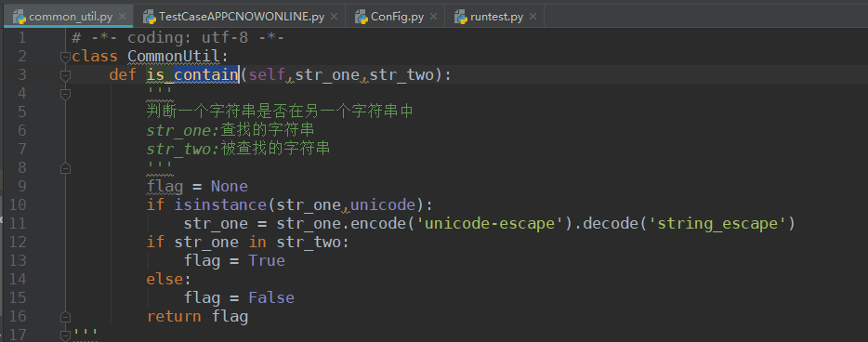Click the unicode argument in isinstance

pyautogui.click(x=383, y=204)
